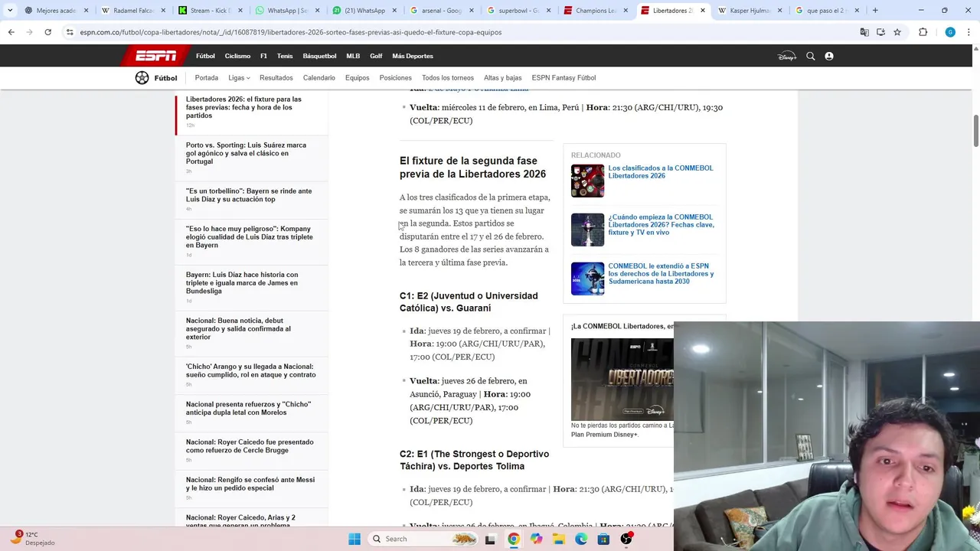Bookmark this page with the star icon
This screenshot has width=980, height=551.
pos(897,32)
